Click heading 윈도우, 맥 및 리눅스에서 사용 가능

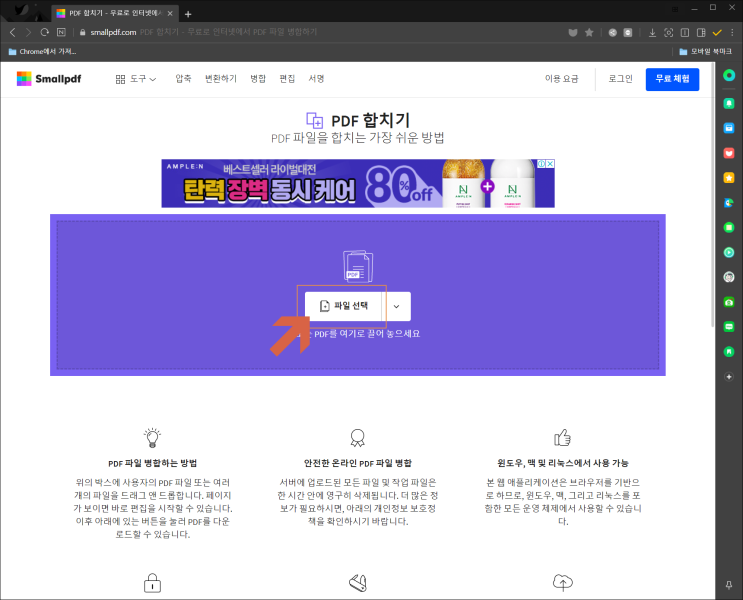click(563, 463)
